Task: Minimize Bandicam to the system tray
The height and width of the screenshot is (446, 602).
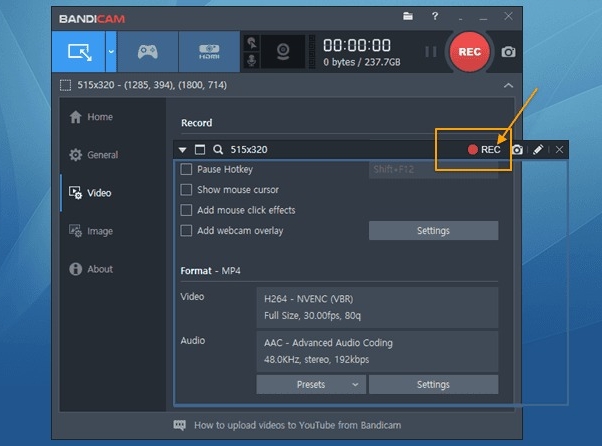Action: (x=460, y=18)
